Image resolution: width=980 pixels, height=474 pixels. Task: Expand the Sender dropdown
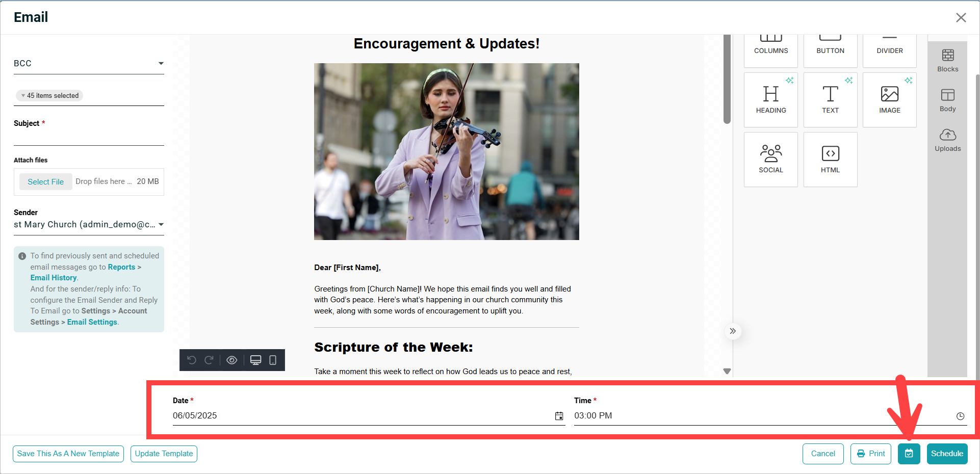(x=89, y=224)
